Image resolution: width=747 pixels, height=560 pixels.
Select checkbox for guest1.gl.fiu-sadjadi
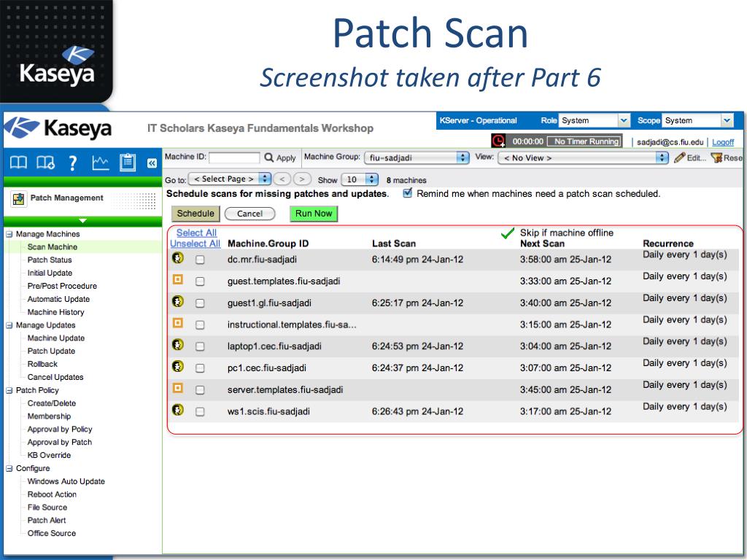point(200,303)
